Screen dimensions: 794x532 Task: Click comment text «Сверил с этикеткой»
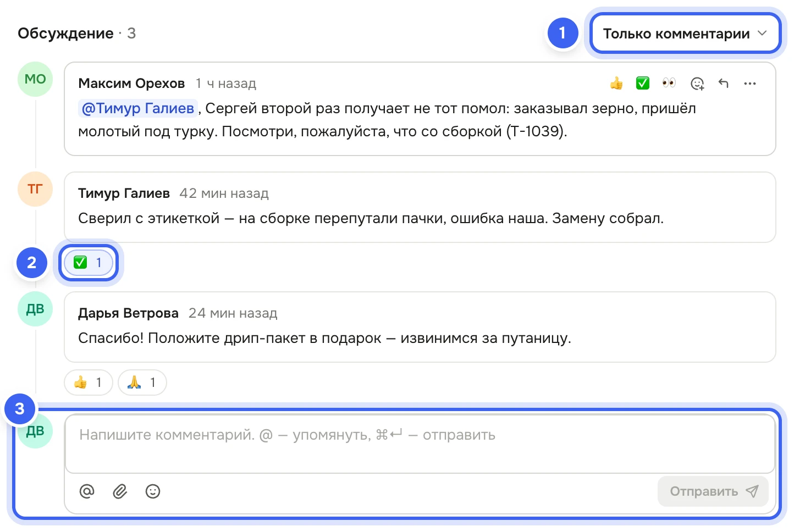tap(149, 218)
